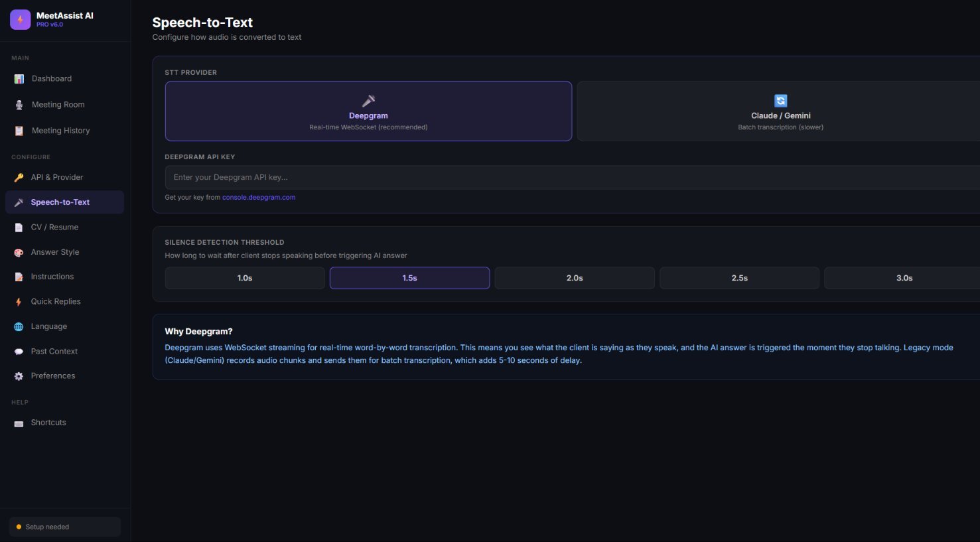Click the 'Deepgram API Key' label
The height and width of the screenshot is (542, 980).
click(x=200, y=157)
